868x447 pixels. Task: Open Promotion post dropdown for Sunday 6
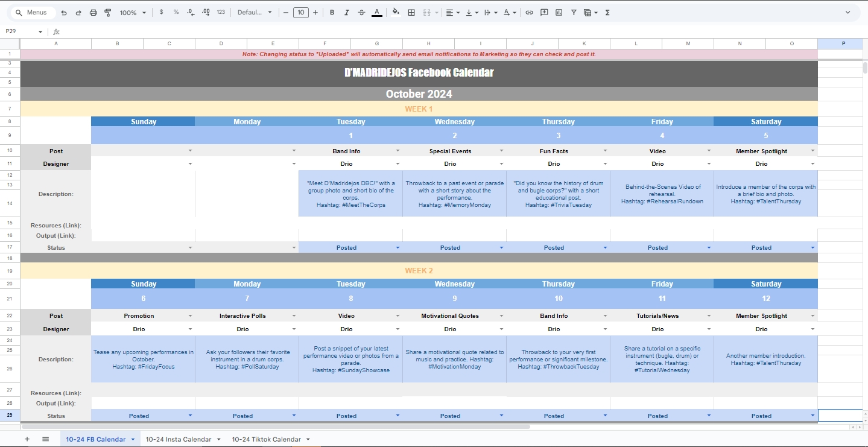[190, 315]
